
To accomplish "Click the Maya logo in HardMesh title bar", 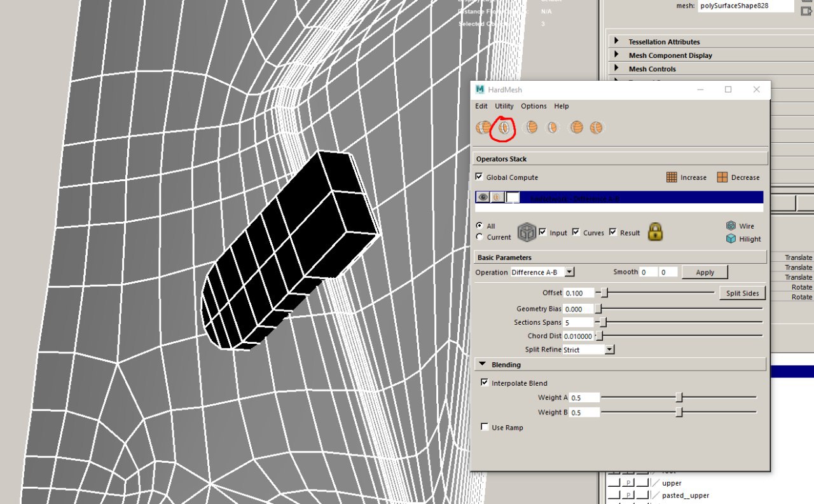I will (x=480, y=90).
